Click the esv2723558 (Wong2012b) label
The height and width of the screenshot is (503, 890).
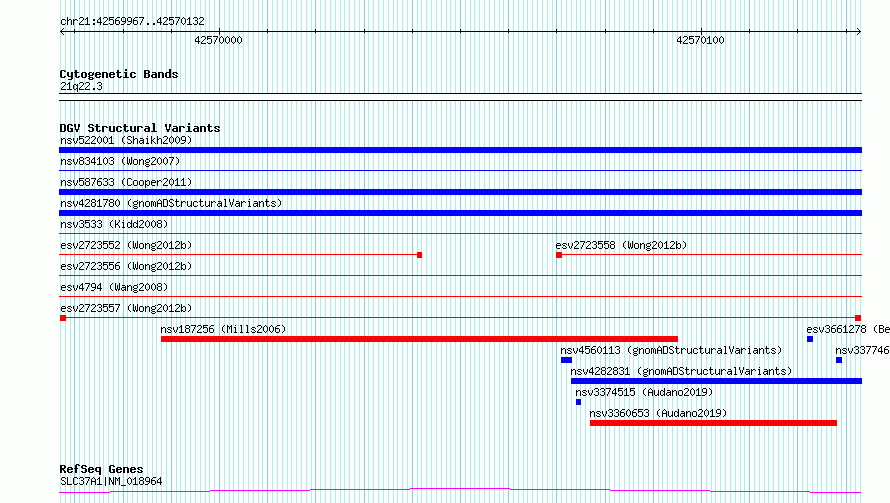[621, 245]
